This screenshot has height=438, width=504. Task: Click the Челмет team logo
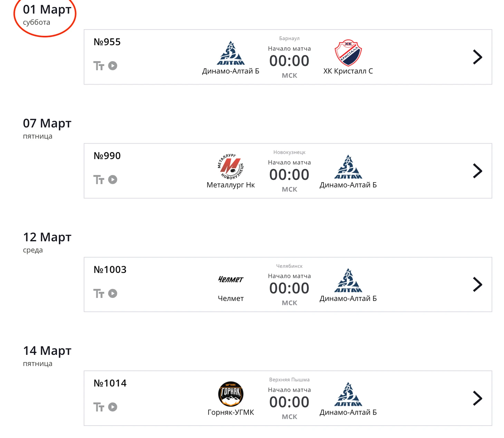(x=231, y=279)
